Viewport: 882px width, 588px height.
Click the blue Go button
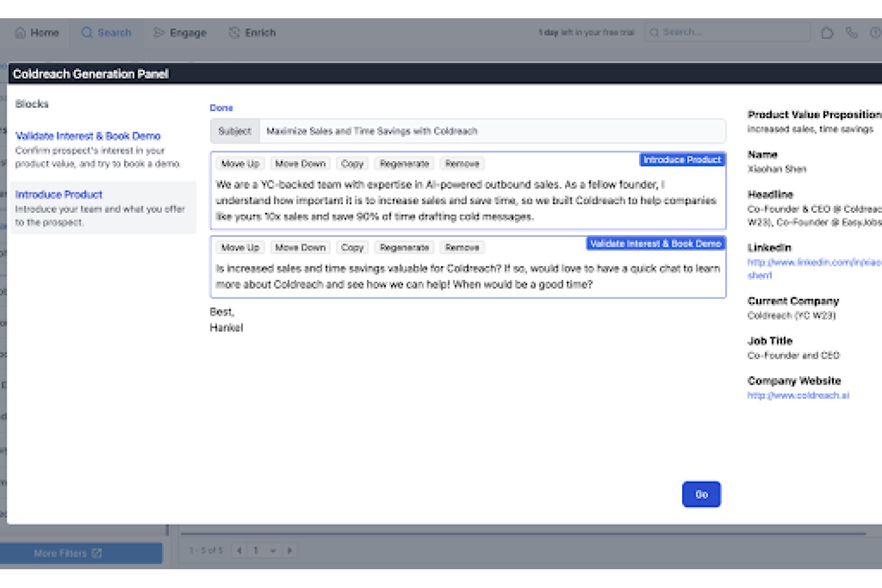[701, 495]
